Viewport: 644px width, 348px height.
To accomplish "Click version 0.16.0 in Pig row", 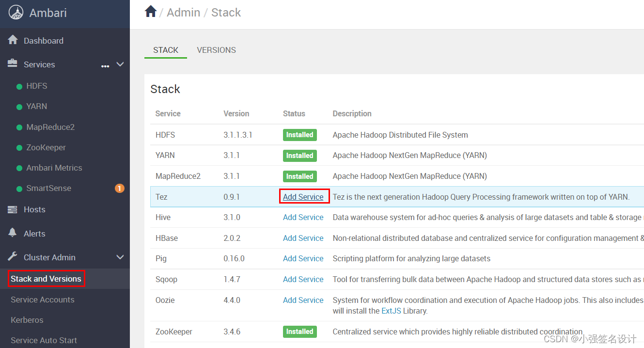I will tap(234, 258).
